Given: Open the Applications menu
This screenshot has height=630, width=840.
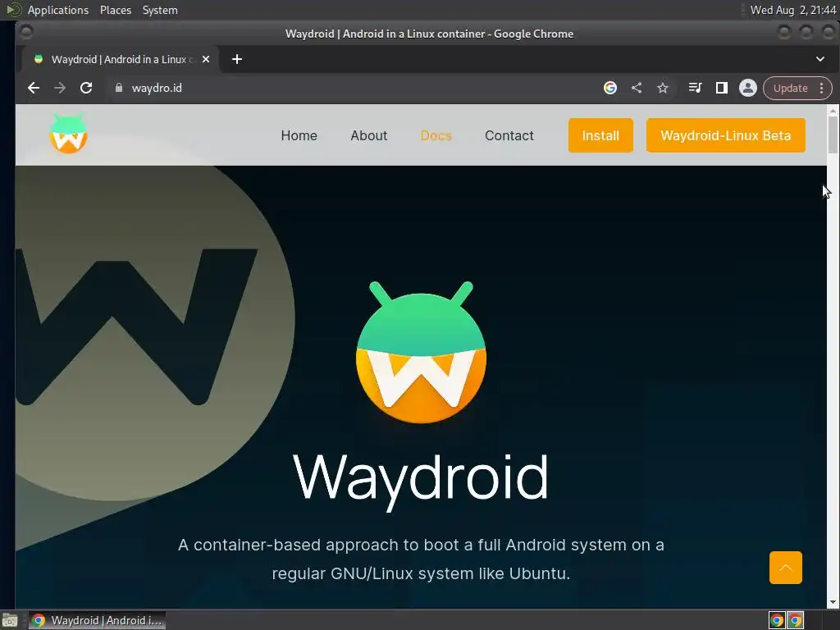Looking at the screenshot, I should click(x=58, y=10).
